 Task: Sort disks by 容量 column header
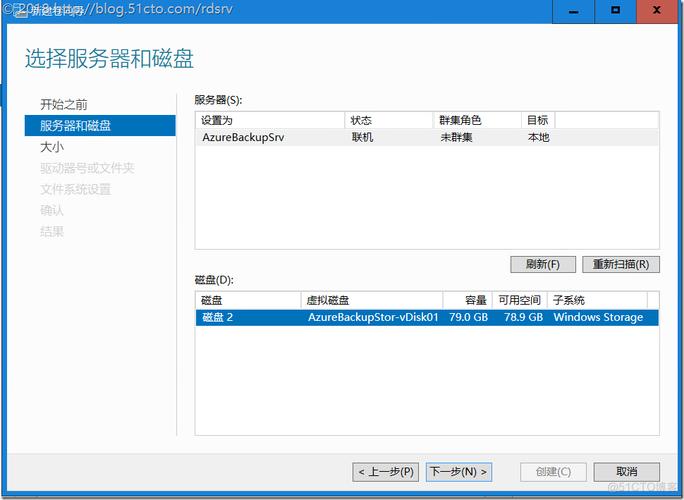coord(468,300)
